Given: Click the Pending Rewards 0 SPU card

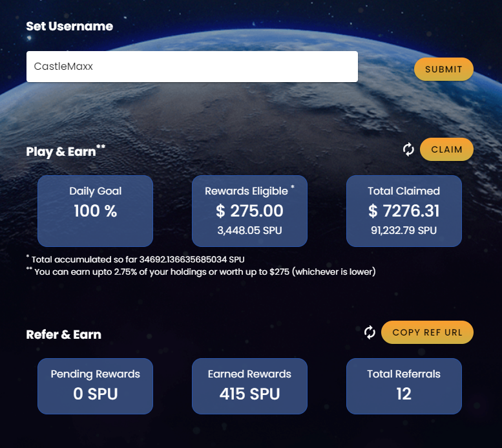Looking at the screenshot, I should click(x=96, y=386).
